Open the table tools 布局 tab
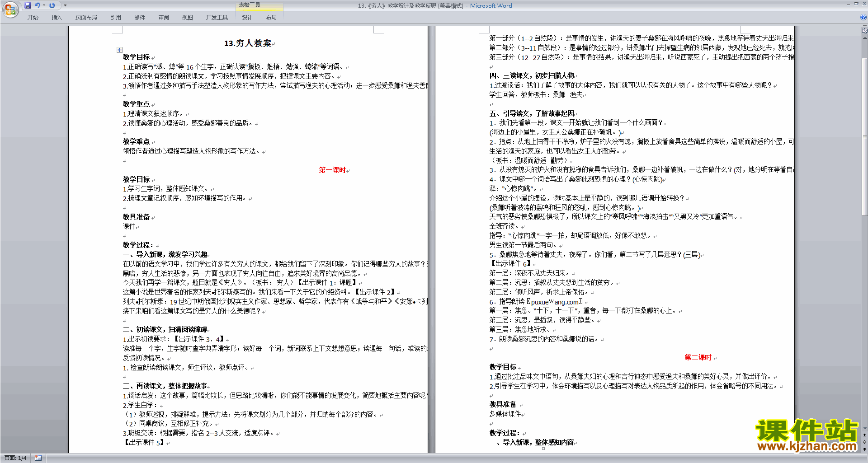 click(271, 18)
